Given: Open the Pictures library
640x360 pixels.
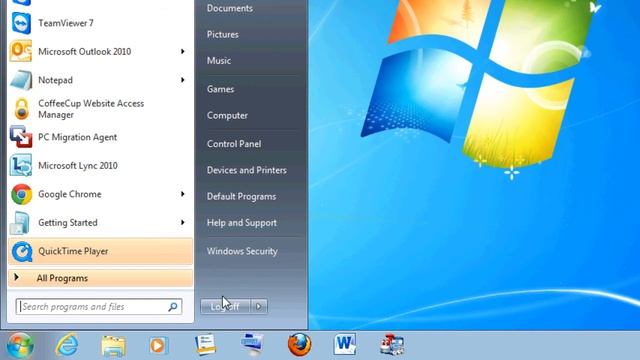Looking at the screenshot, I should tap(223, 35).
